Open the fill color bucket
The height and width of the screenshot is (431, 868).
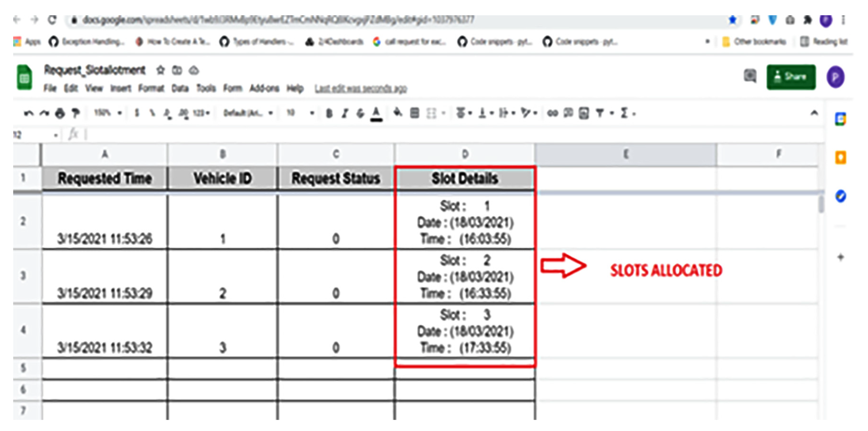coord(398,113)
